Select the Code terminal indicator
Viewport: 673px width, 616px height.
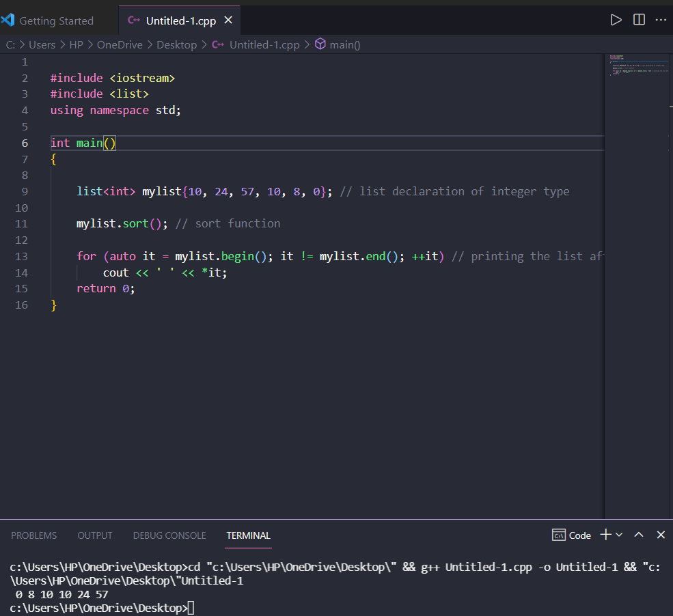click(571, 535)
